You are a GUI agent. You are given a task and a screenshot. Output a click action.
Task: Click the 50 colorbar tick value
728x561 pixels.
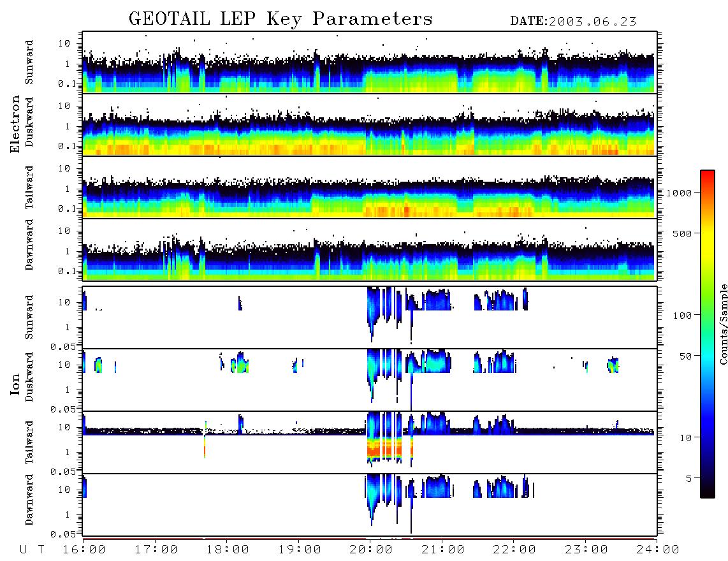[686, 356]
